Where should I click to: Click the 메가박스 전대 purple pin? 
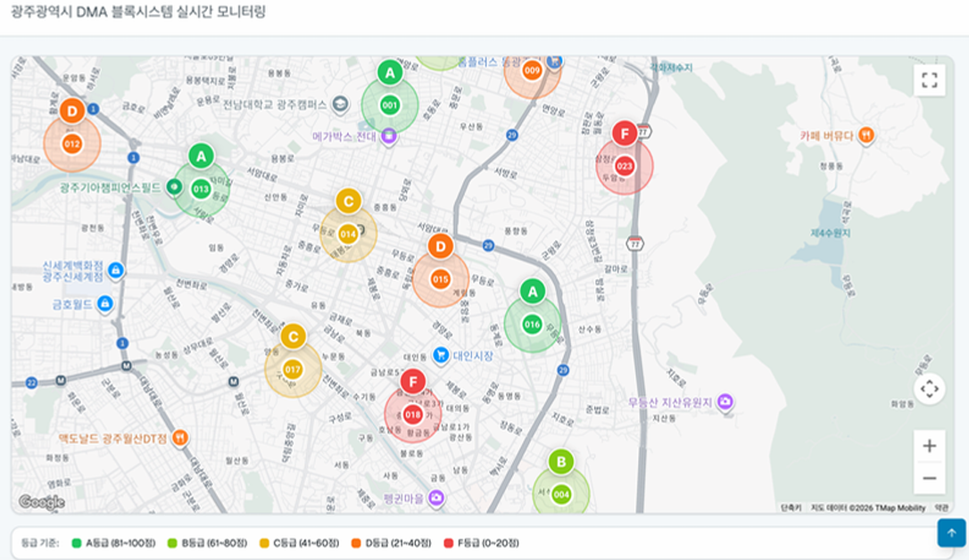pyautogui.click(x=388, y=136)
